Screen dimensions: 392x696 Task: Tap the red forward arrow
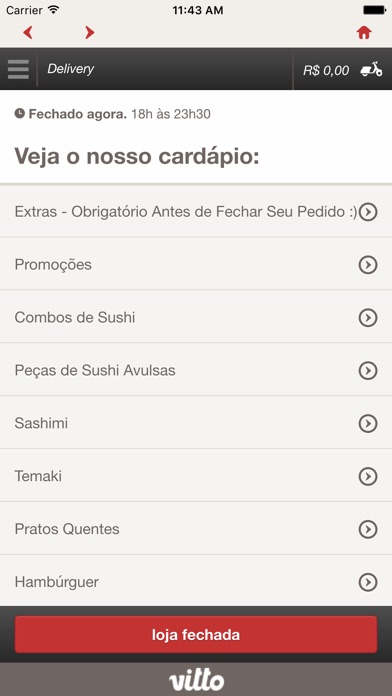click(90, 32)
